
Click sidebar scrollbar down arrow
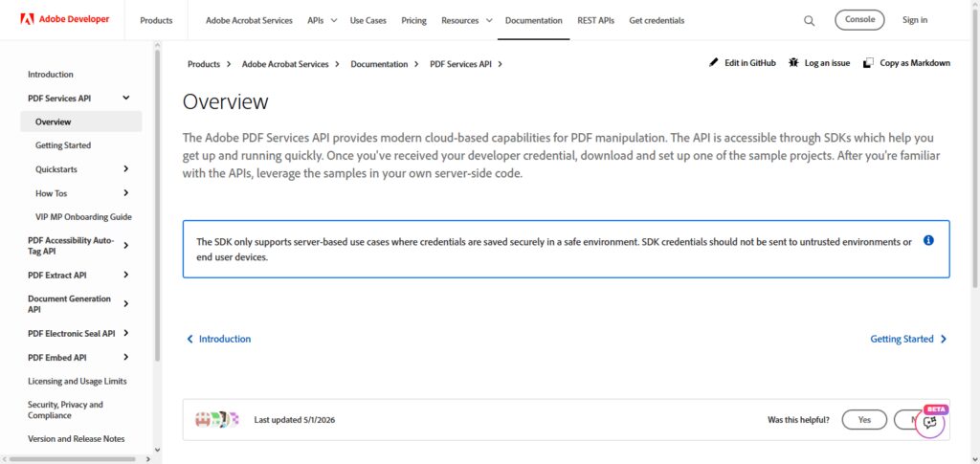point(158,449)
